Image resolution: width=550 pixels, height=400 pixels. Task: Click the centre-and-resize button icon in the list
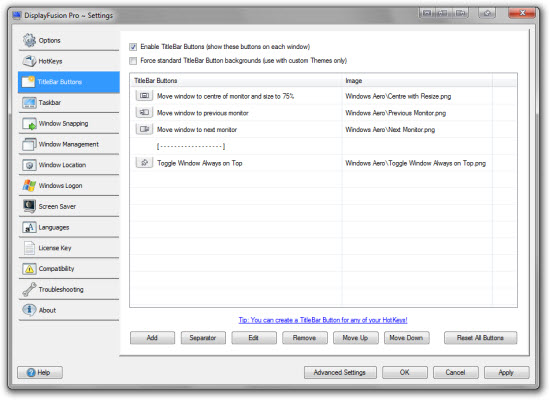click(x=144, y=95)
